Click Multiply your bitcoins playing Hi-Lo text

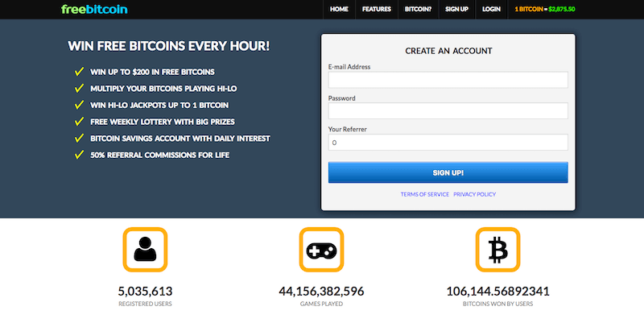pyautogui.click(x=163, y=89)
